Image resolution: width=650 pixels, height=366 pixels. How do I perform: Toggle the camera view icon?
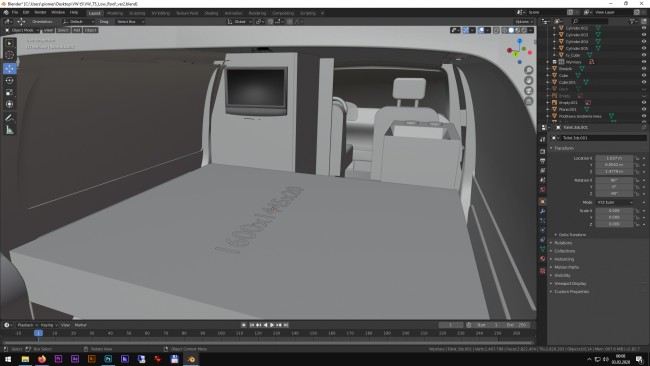(529, 91)
